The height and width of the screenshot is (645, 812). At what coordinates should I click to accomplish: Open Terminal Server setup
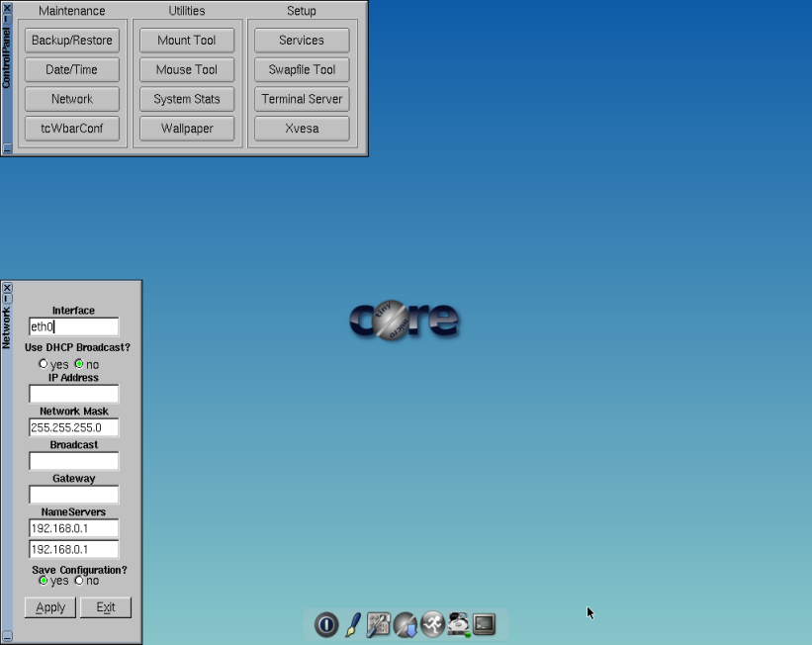tap(302, 99)
